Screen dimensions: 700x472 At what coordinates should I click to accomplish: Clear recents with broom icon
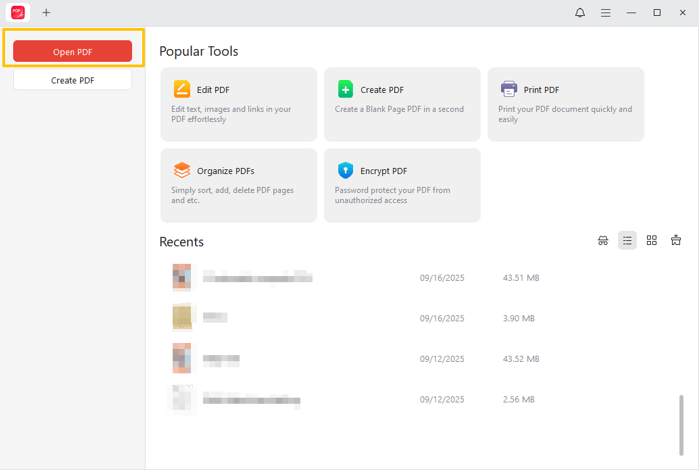(675, 240)
